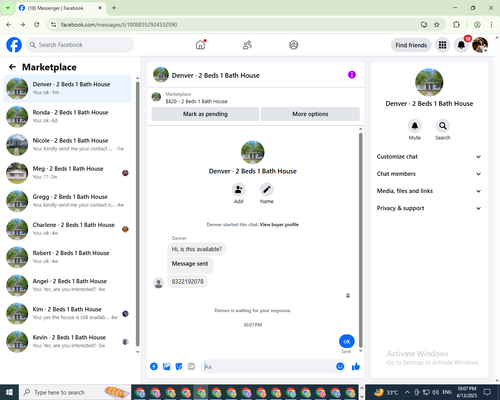Open the Kevin - 2 Beds 1 Bath House chat
Image resolution: width=500 pixels, height=400 pixels.
pos(68,342)
